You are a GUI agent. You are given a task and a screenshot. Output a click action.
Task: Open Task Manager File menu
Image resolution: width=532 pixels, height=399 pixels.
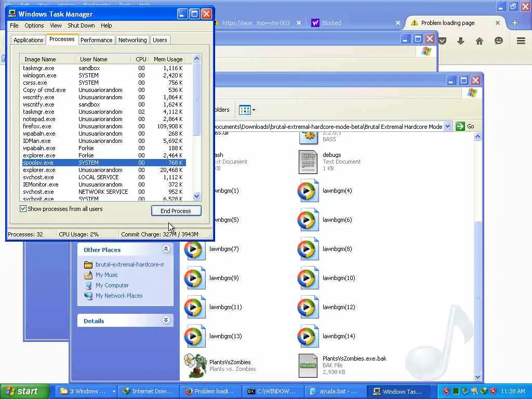(14, 25)
